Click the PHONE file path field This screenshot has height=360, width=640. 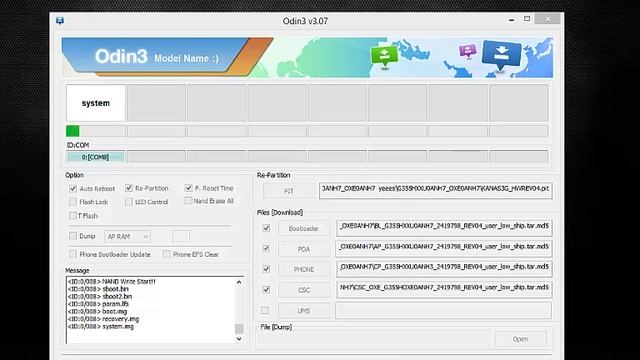point(444,269)
